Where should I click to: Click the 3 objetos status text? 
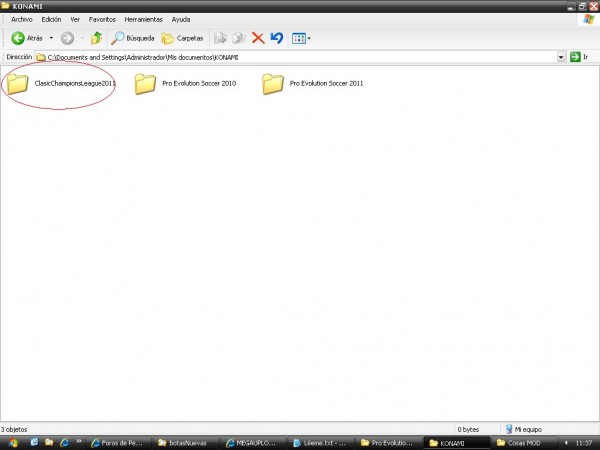(x=14, y=429)
